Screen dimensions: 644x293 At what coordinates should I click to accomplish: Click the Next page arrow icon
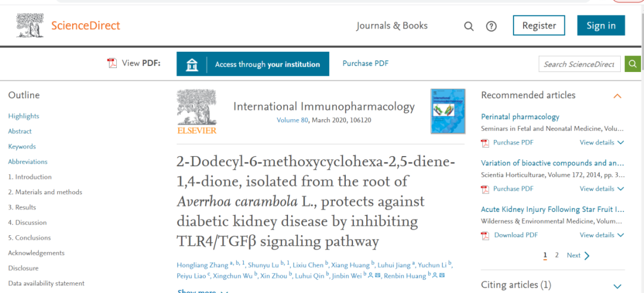[x=587, y=255]
